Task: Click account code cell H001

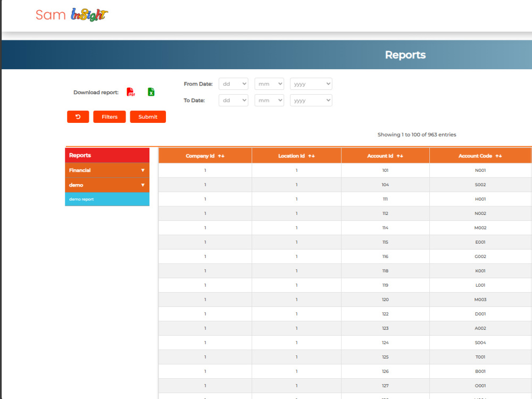Action: (480, 199)
